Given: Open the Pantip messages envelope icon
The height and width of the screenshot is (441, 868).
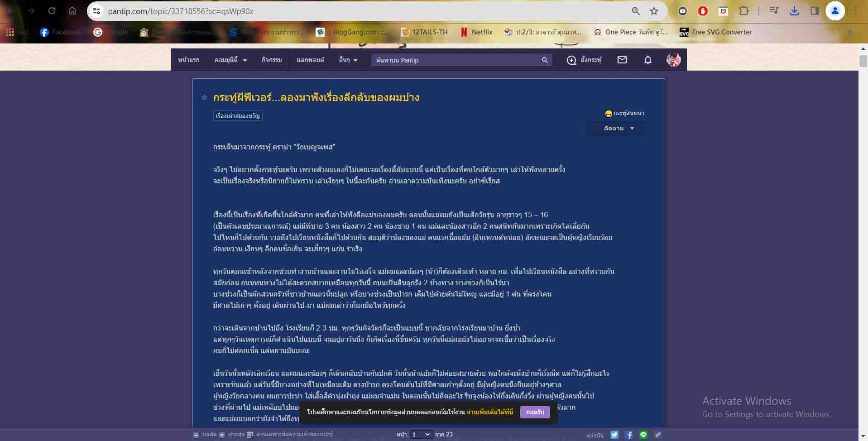Looking at the screenshot, I should [x=622, y=60].
